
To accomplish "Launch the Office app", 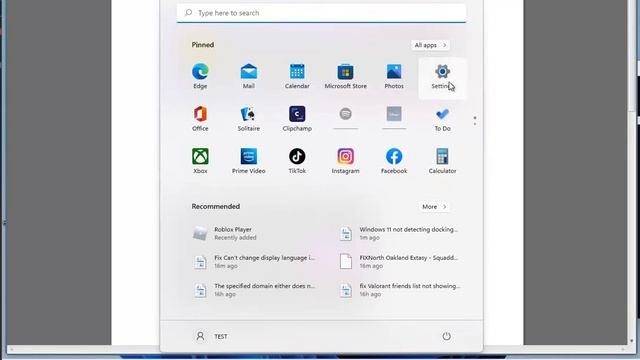I will [200, 119].
